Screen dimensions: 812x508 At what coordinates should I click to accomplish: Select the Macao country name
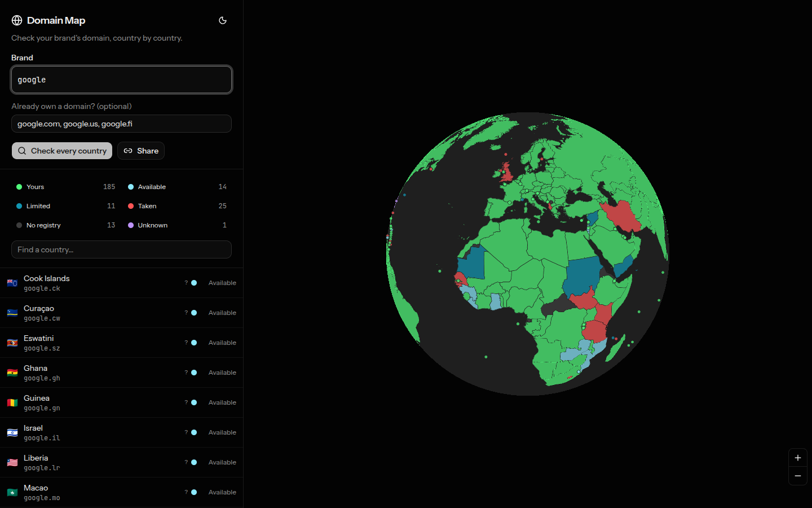tap(36, 488)
